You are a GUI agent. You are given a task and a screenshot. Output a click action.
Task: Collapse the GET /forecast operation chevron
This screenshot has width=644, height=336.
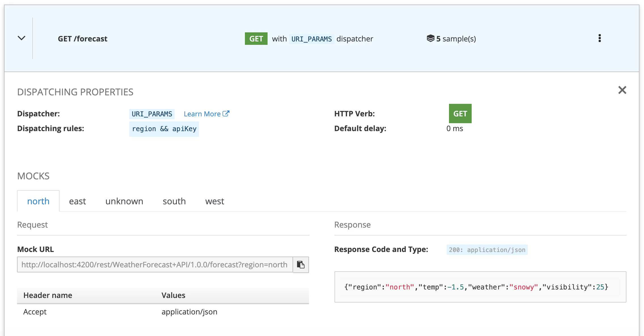(x=22, y=38)
